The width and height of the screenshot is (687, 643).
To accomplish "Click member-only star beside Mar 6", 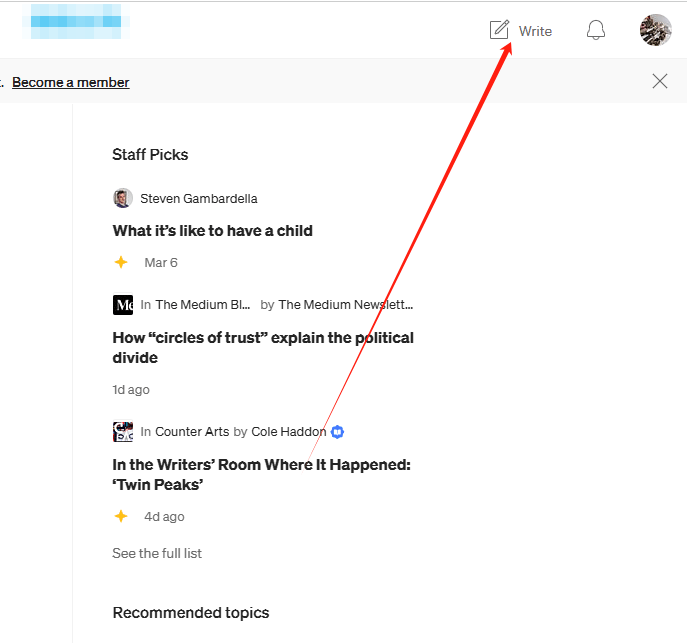I will pos(121,262).
